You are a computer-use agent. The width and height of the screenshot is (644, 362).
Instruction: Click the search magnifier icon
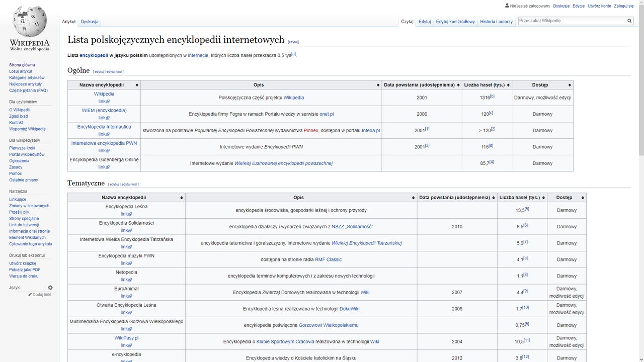pos(629,21)
